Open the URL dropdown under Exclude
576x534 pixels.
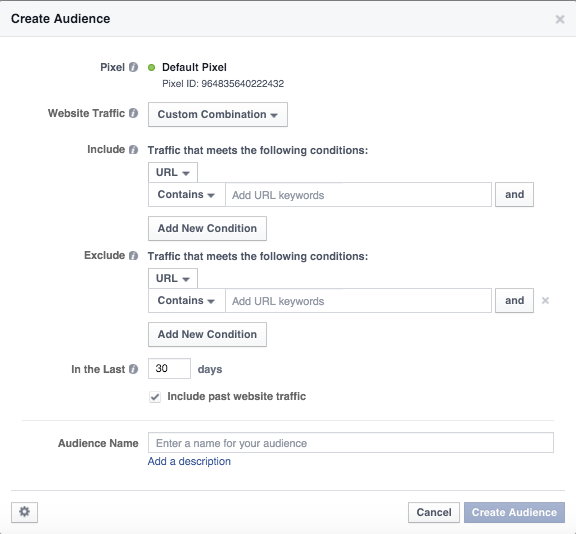tap(173, 278)
